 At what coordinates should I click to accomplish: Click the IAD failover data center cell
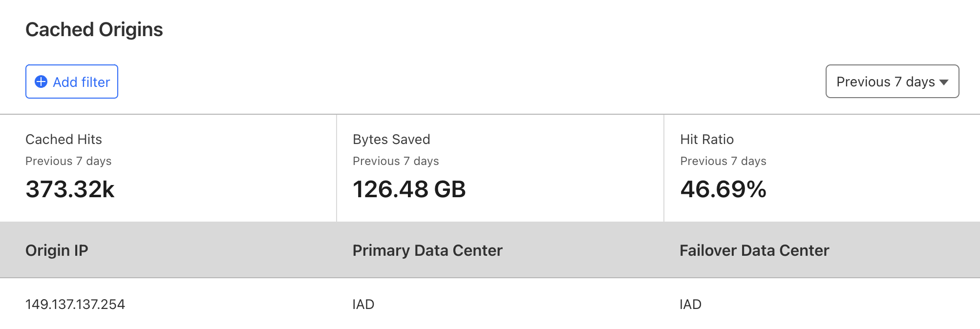690,305
